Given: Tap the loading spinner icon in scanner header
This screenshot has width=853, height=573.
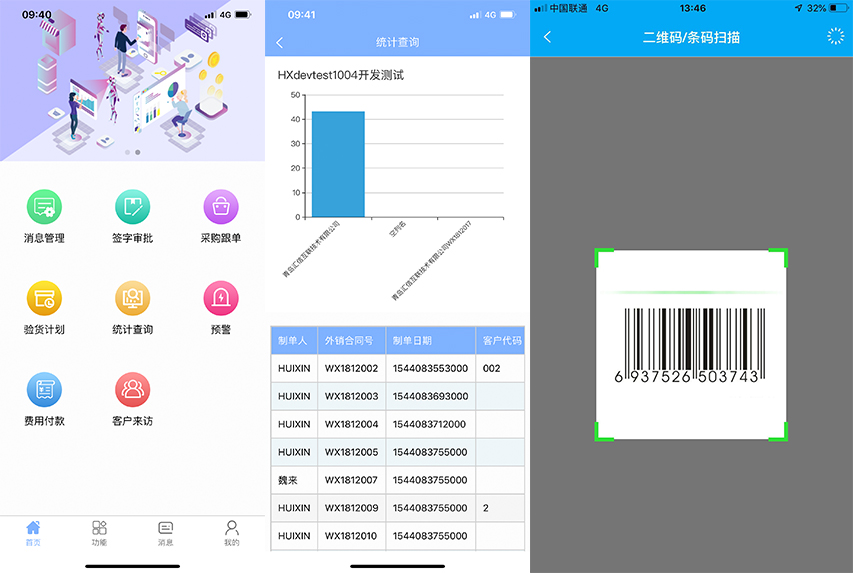Looking at the screenshot, I should click(836, 36).
